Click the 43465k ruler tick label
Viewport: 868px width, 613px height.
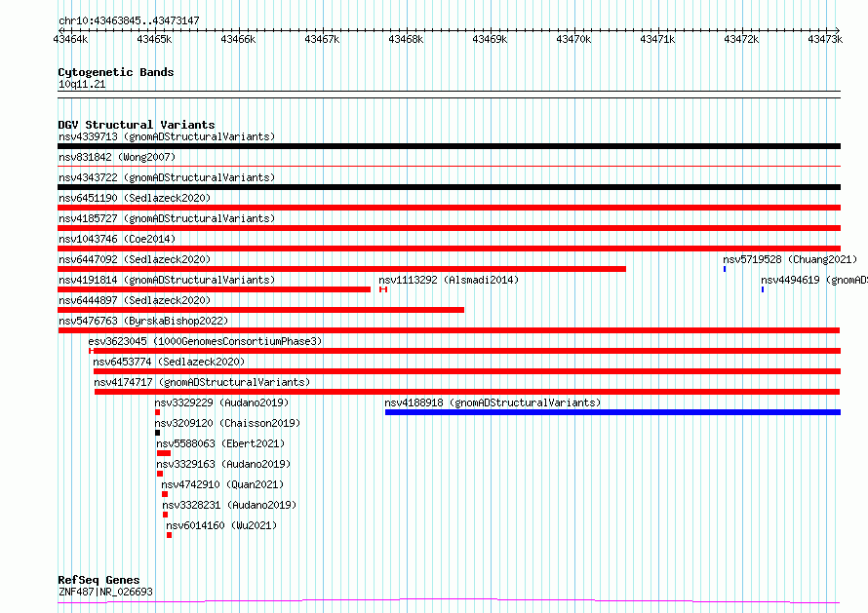[x=154, y=39]
